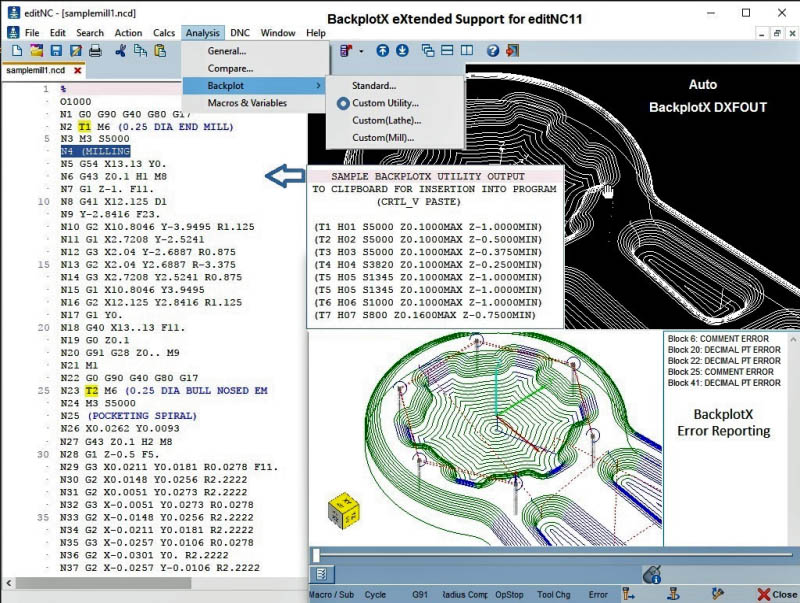Image resolution: width=800 pixels, height=603 pixels.
Task: Click the DNC server toolbar icon
Action: click(346, 51)
